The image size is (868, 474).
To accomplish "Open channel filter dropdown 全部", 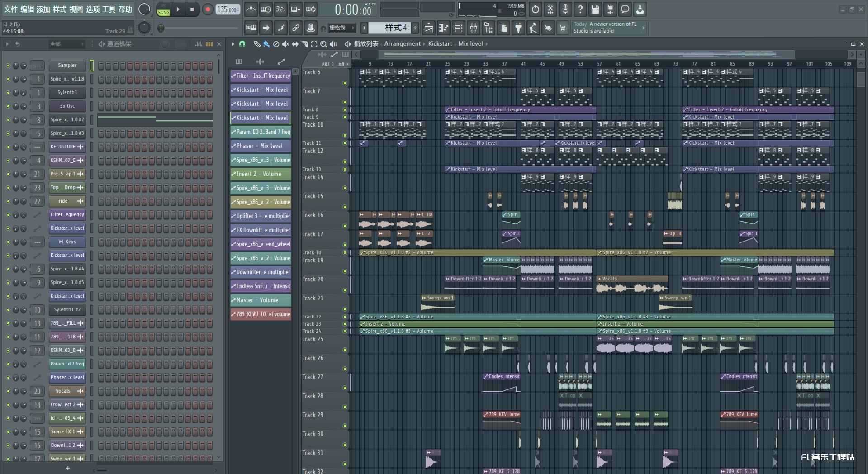I will (x=67, y=44).
